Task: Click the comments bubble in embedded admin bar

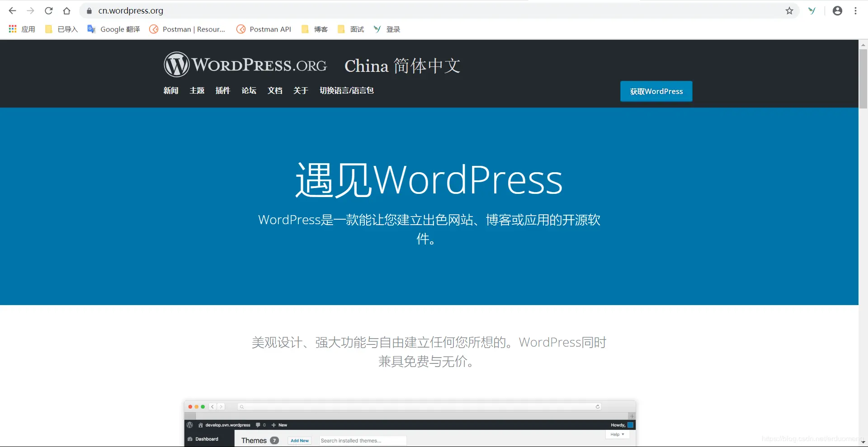Action: tap(258, 425)
